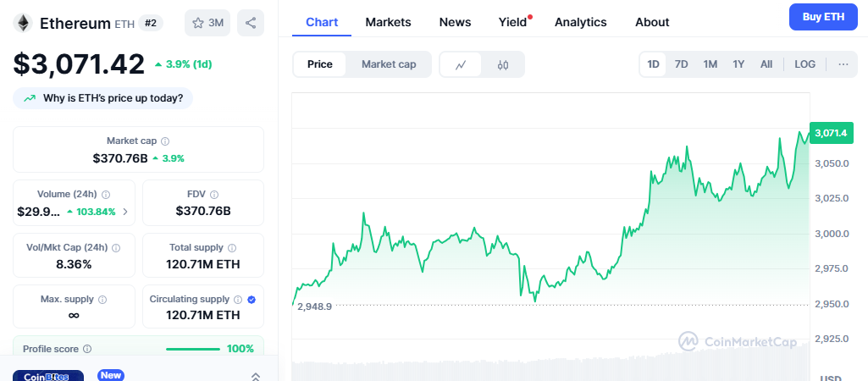Image resolution: width=868 pixels, height=381 pixels.
Task: Click the 100% profile score value
Action: click(x=240, y=349)
